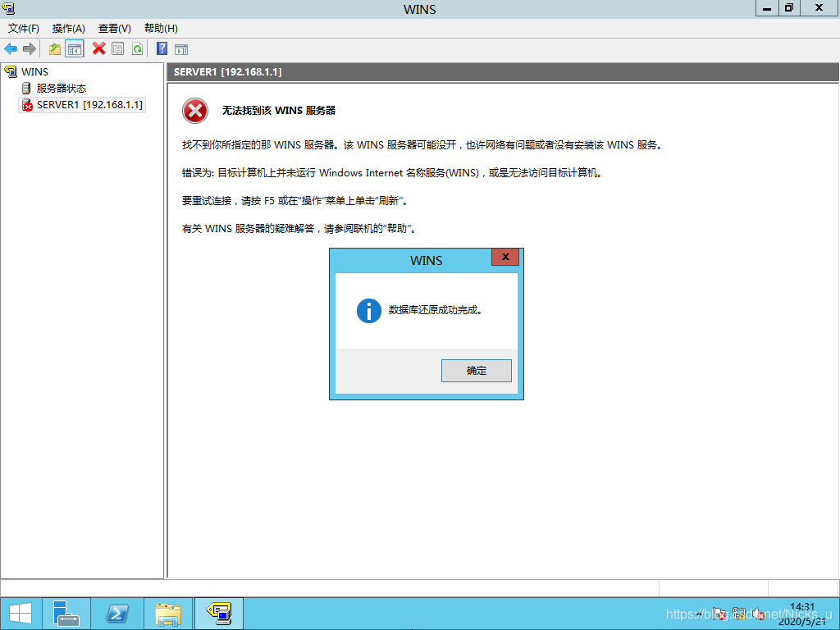The height and width of the screenshot is (630, 840).
Task: Click the red X delete toolbar icon
Action: pos(98,48)
